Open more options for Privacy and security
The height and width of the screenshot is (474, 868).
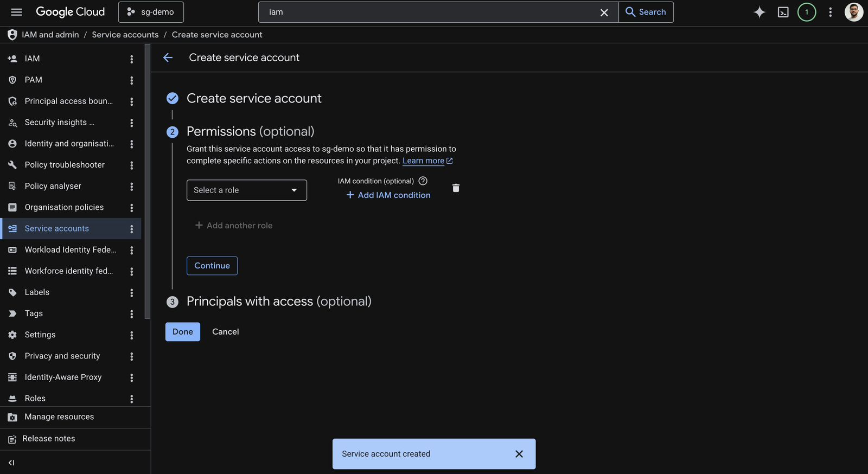coord(131,357)
